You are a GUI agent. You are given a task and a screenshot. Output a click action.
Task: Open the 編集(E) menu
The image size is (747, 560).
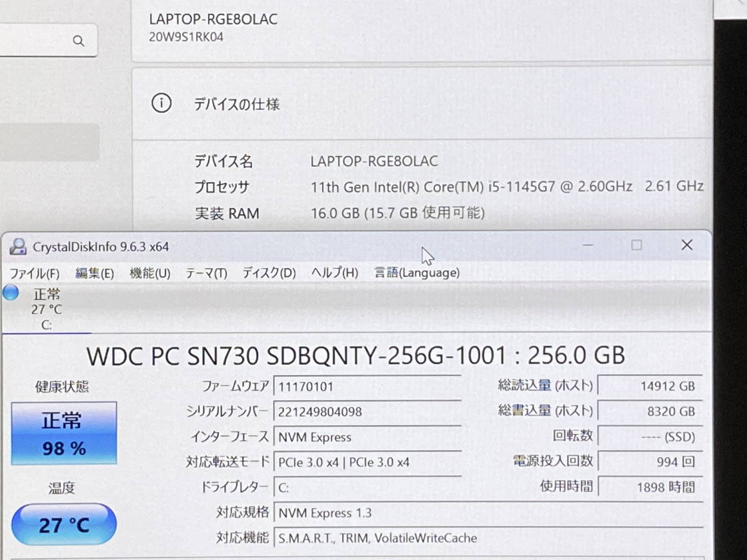pyautogui.click(x=94, y=273)
